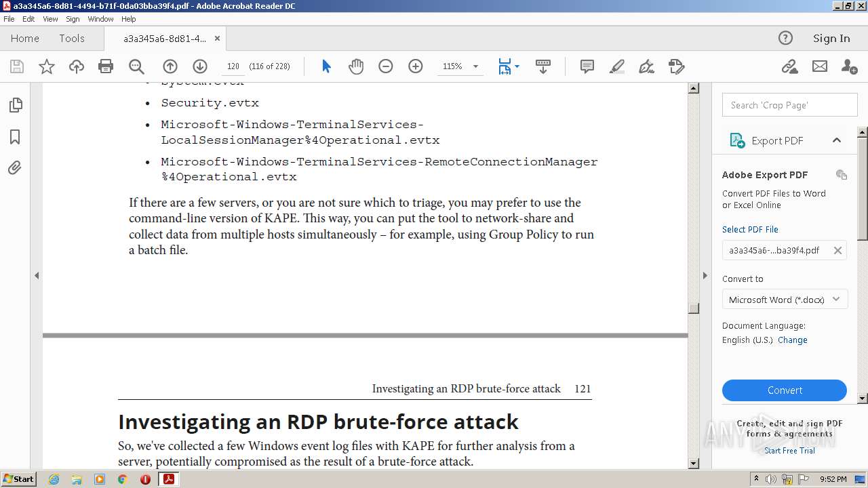Click the page number field

click(x=233, y=66)
